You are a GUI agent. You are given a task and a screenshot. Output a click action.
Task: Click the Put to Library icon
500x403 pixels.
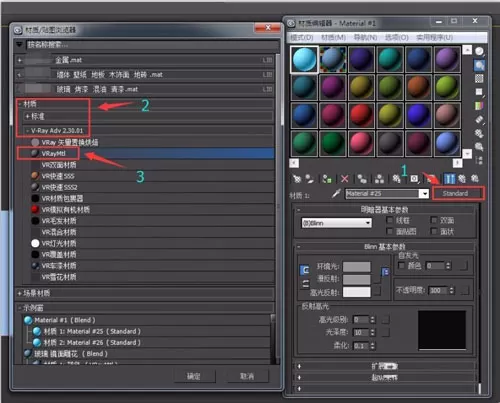coord(396,179)
